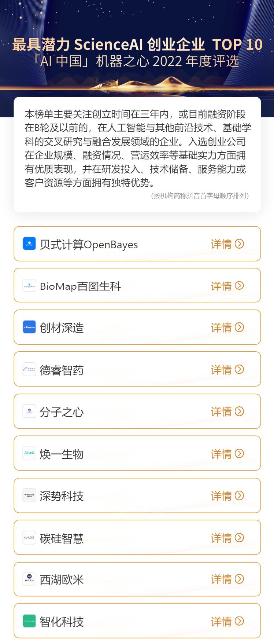Click the 德睿智药 logo icon
This screenshot has height=644, width=274.
click(29, 369)
